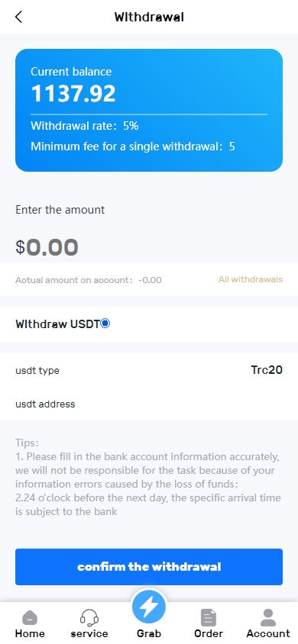This screenshot has height=644, width=298.
Task: Confirm the withdrawal
Action: coord(149,567)
